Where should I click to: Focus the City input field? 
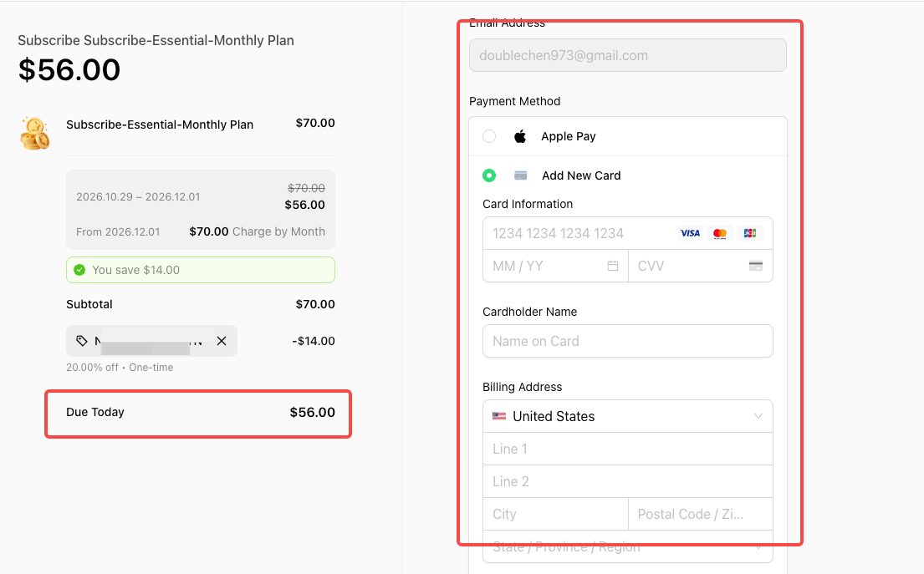(x=555, y=514)
